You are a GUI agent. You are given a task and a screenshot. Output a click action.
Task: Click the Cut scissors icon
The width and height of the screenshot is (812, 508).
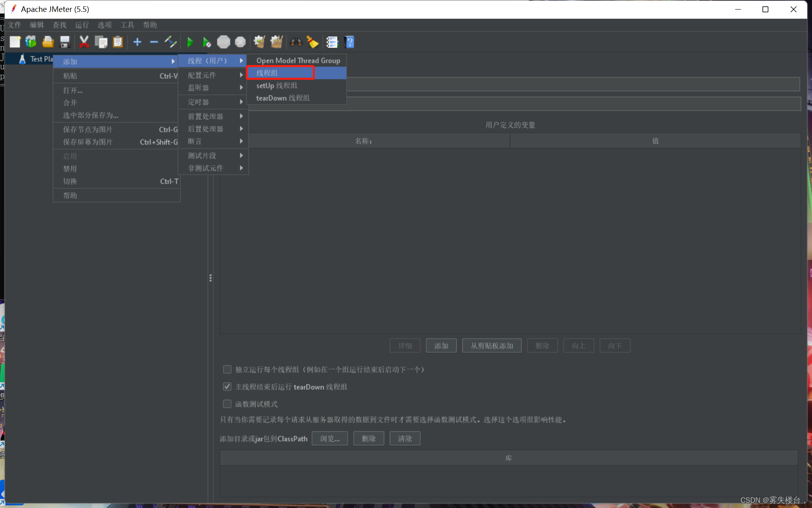coord(84,42)
